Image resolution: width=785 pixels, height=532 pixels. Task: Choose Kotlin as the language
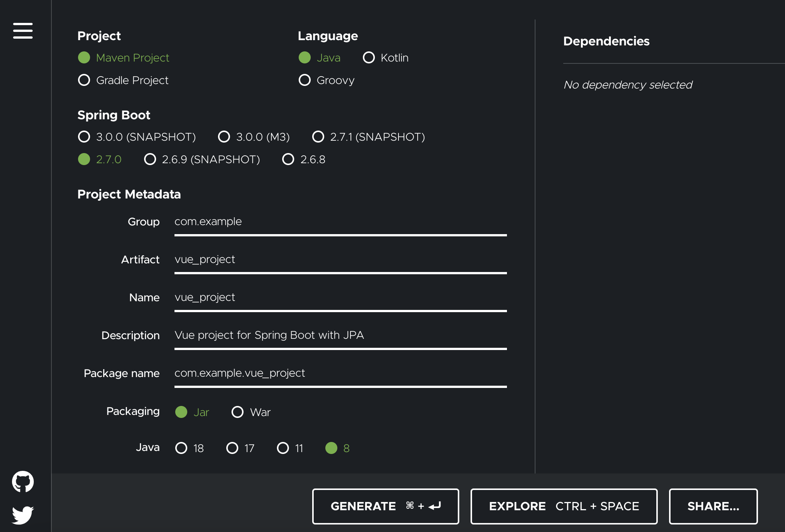386,58
